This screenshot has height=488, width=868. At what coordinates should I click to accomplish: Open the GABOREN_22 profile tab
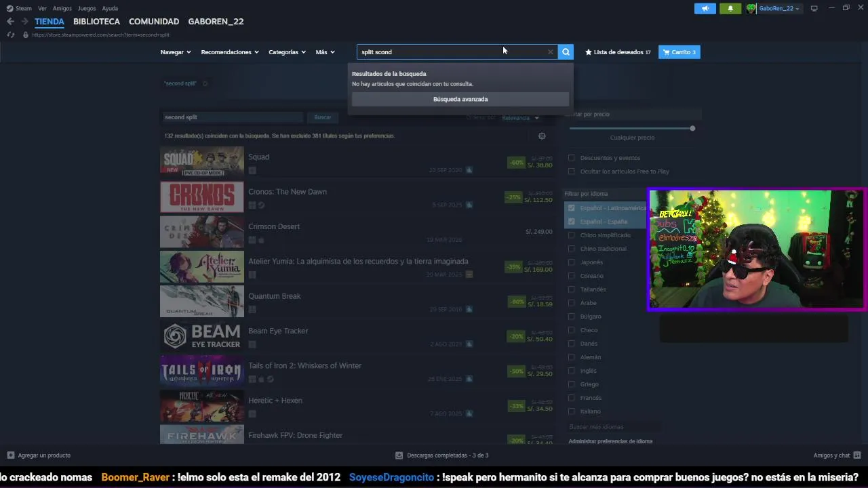coord(216,22)
